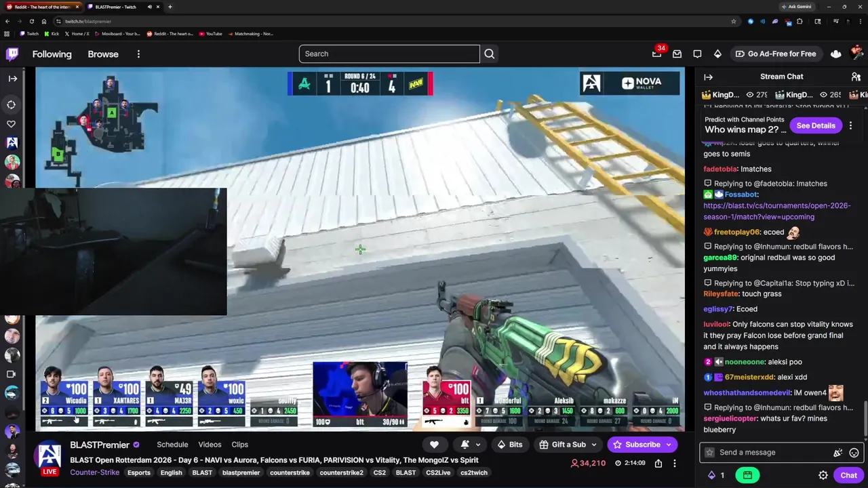Click Go Ad-Free for Free button
The image size is (868, 488).
(x=775, y=54)
